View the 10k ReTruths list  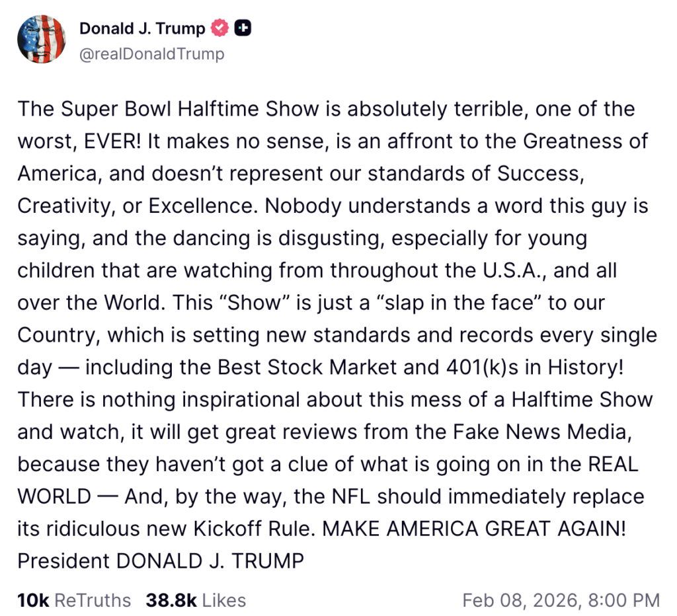click(x=74, y=600)
